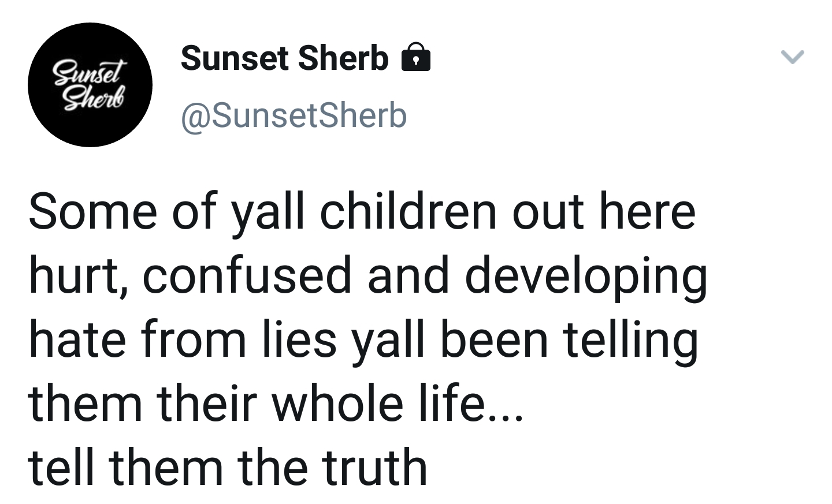This screenshot has width=832, height=504.
Task: Expand the tweet options chevron
Action: (792, 57)
